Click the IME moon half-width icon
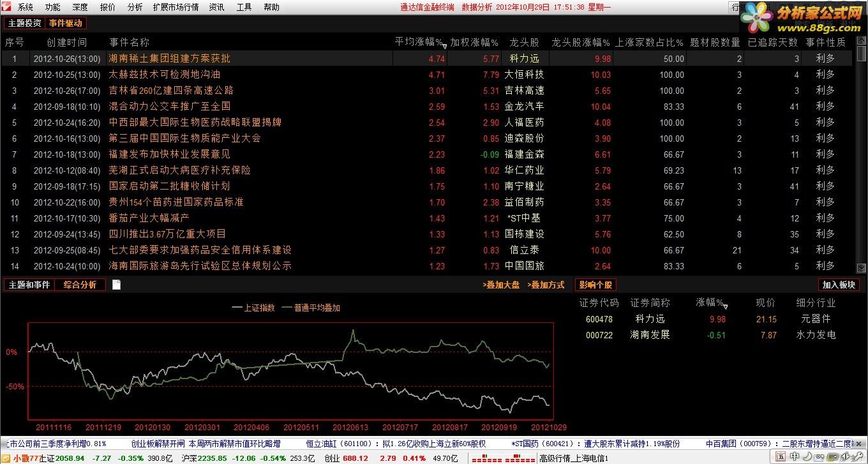This screenshot has height=464, width=868. [x=807, y=457]
